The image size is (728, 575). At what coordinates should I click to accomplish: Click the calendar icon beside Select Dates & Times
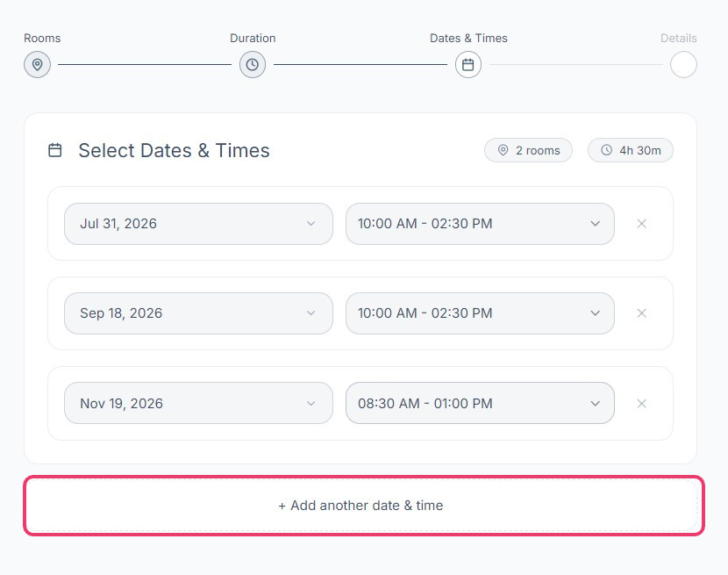[x=55, y=150]
